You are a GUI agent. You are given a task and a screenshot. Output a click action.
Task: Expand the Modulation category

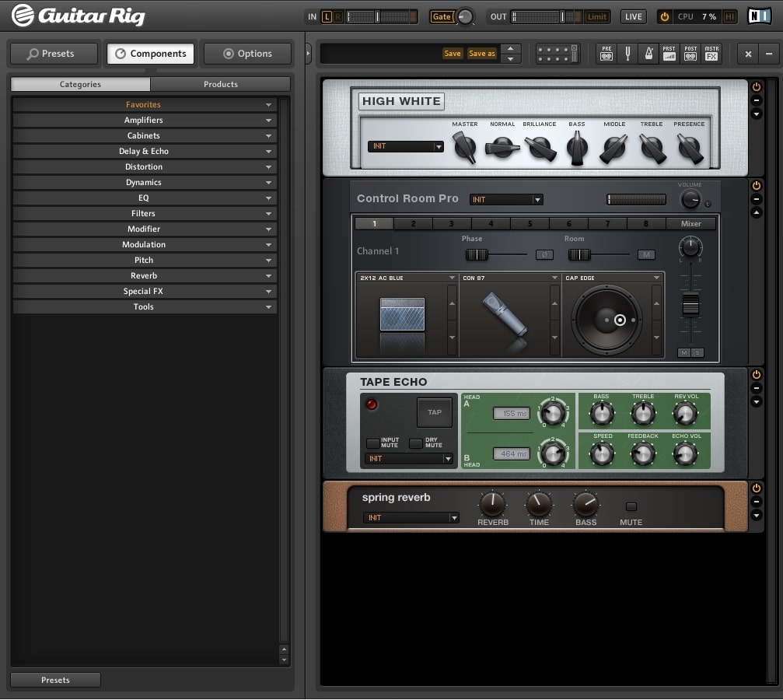pos(145,244)
